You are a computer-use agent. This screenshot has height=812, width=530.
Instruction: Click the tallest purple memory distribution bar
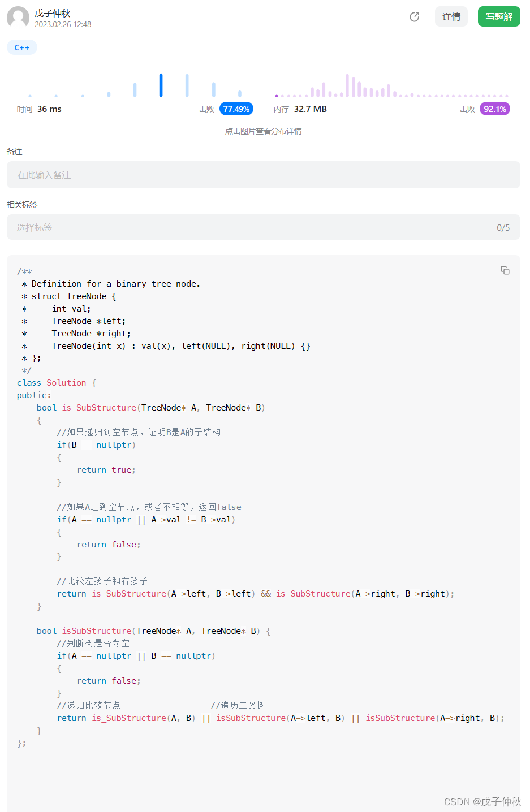[347, 85]
